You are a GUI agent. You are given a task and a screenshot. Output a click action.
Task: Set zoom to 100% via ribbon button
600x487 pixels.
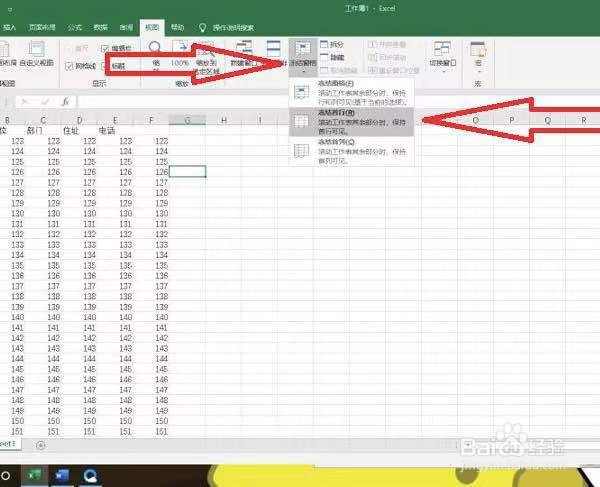point(179,54)
